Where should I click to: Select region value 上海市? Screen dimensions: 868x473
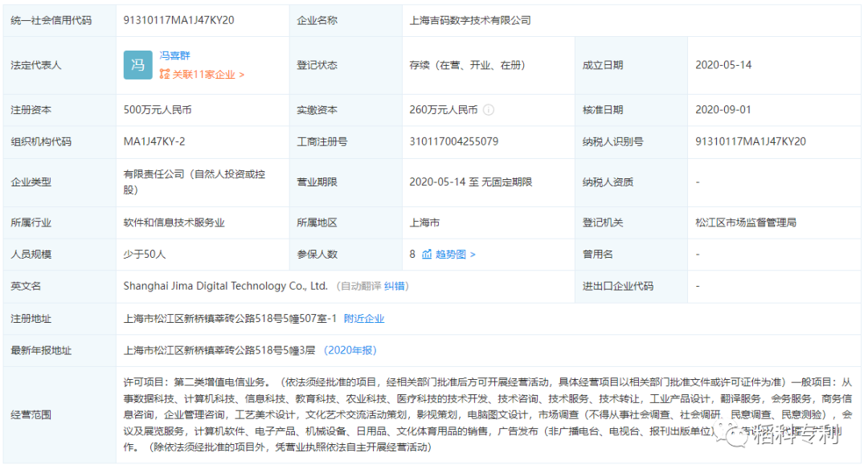(x=424, y=223)
